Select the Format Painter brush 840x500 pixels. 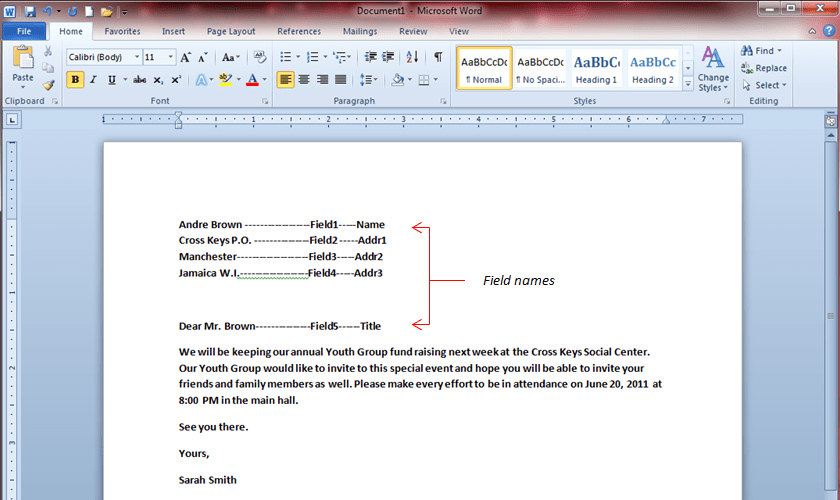tap(48, 85)
